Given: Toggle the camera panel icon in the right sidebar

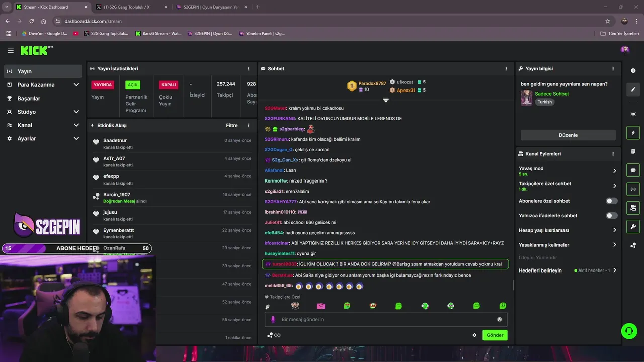Looking at the screenshot, I should [633, 208].
